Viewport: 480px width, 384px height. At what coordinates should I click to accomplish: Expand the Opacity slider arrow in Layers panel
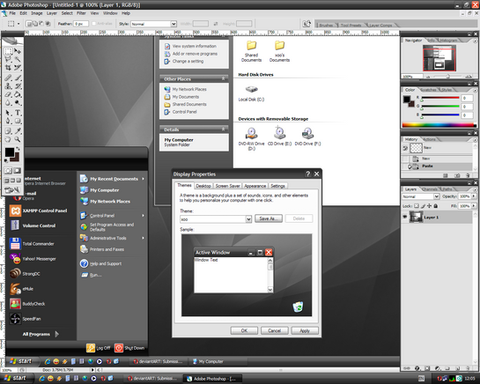point(474,196)
